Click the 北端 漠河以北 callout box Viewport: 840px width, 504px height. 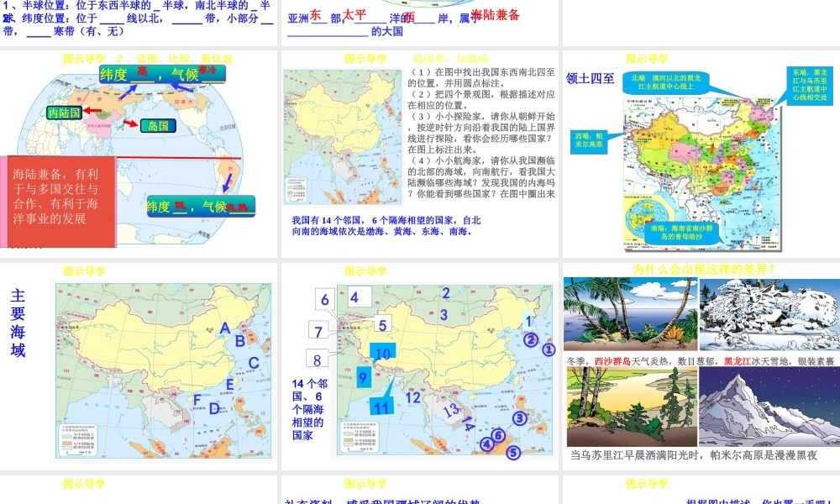click(666, 82)
